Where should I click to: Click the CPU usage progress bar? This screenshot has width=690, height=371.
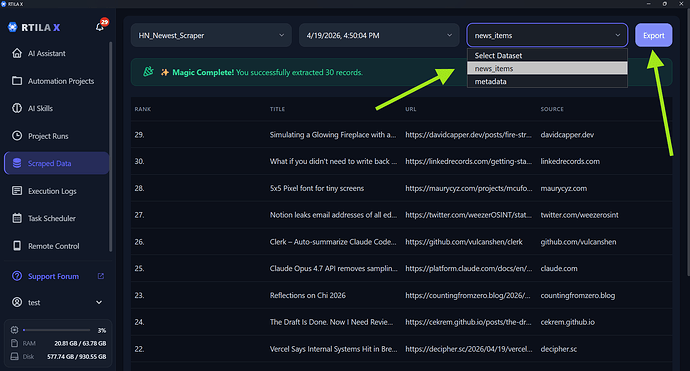coord(57,330)
